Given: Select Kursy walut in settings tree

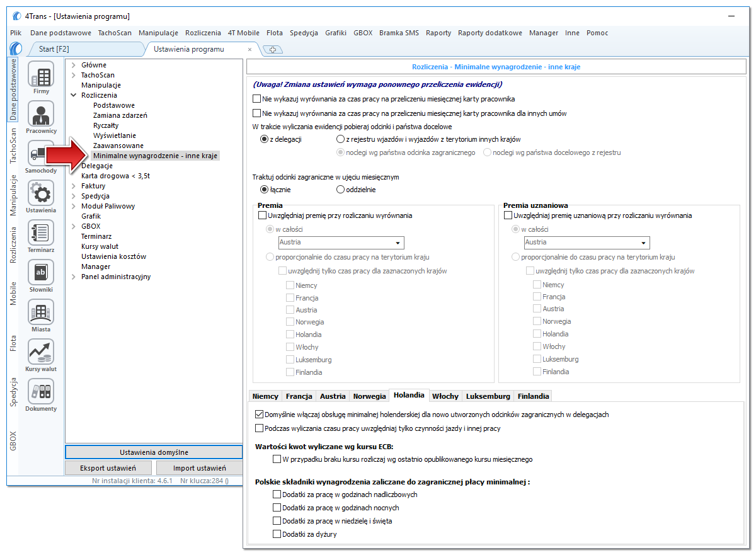Looking at the screenshot, I should click(x=100, y=246).
